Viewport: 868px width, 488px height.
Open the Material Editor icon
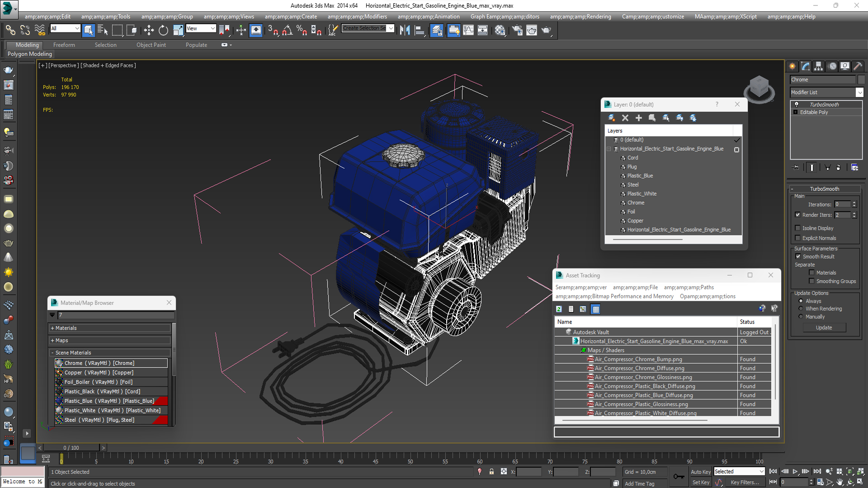(x=500, y=30)
